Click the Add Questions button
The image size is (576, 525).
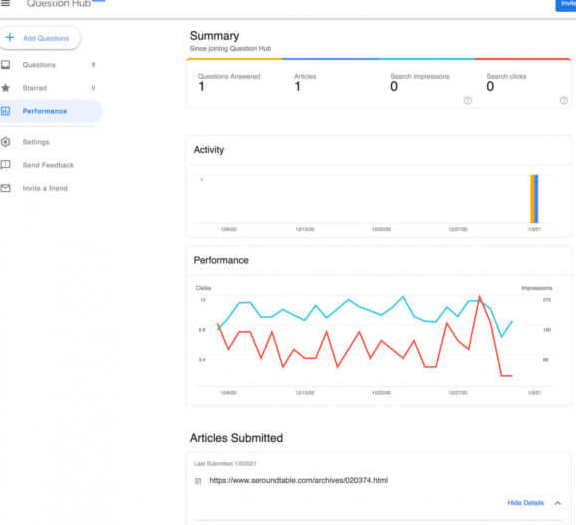[x=40, y=38]
